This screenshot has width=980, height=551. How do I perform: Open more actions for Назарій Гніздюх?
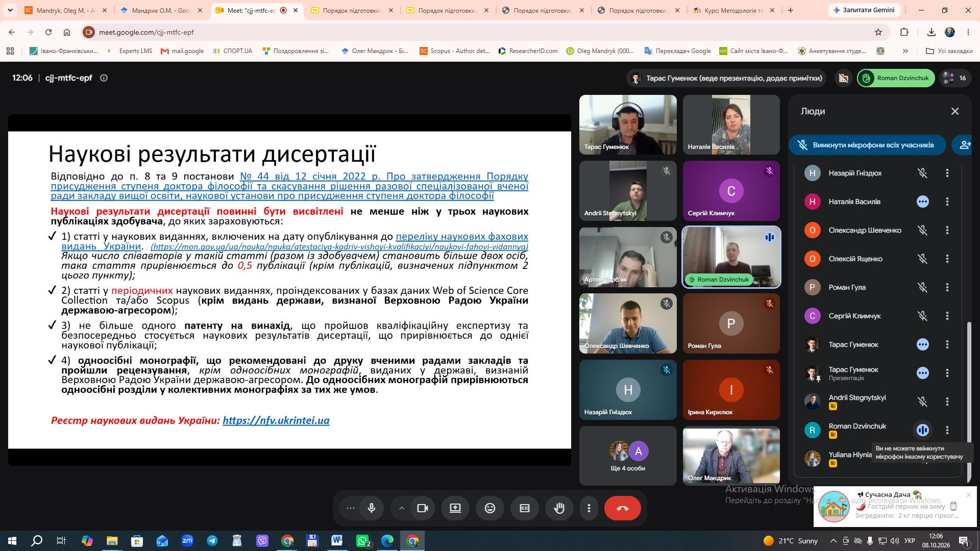point(947,173)
